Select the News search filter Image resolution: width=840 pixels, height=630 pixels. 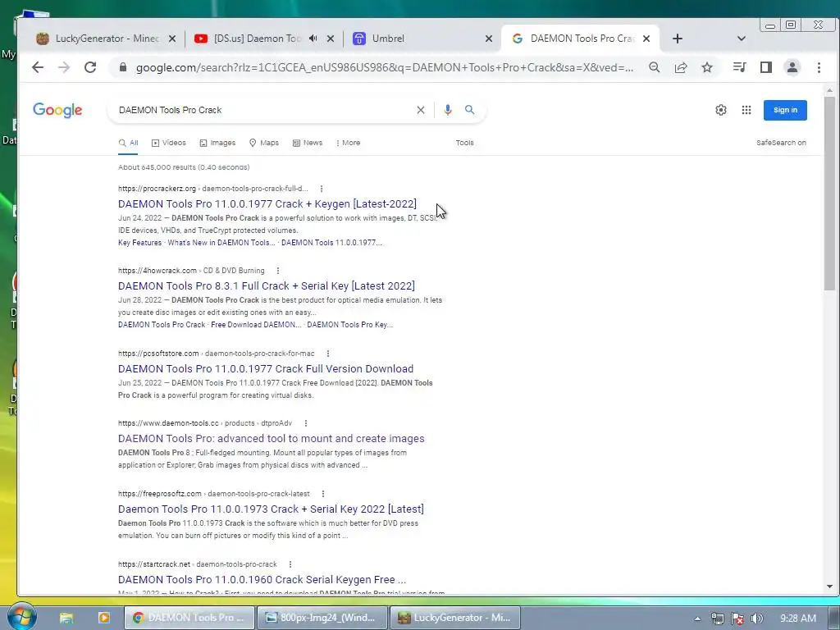[x=308, y=143]
